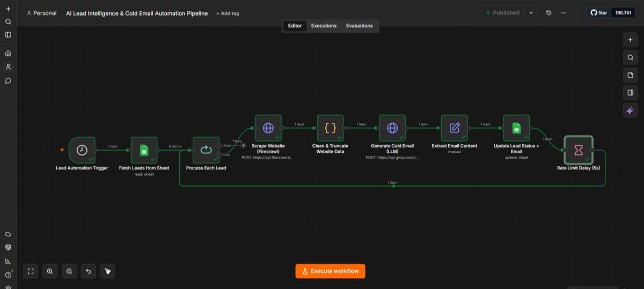The width and height of the screenshot is (644, 289).
Task: Click the '8 items' connection label
Action: (175, 146)
